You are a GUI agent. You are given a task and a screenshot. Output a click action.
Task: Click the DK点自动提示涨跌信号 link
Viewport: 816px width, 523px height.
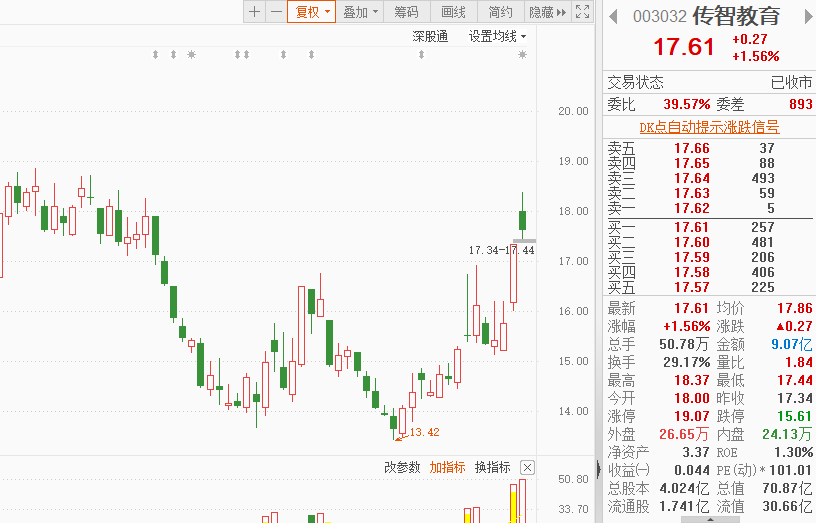point(709,127)
